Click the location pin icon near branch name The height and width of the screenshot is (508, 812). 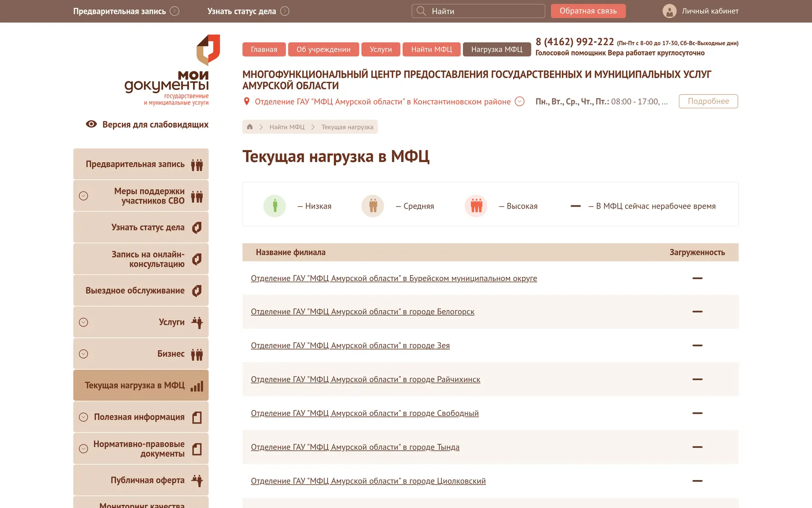246,102
